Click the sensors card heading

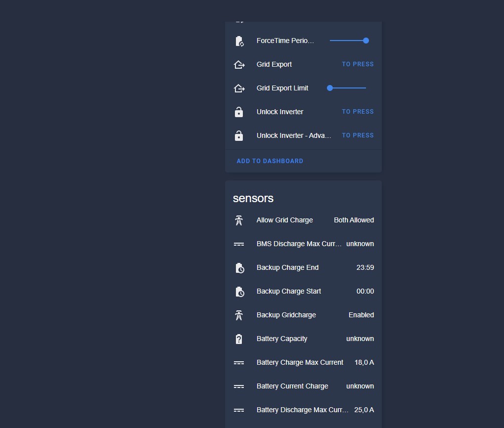click(253, 198)
